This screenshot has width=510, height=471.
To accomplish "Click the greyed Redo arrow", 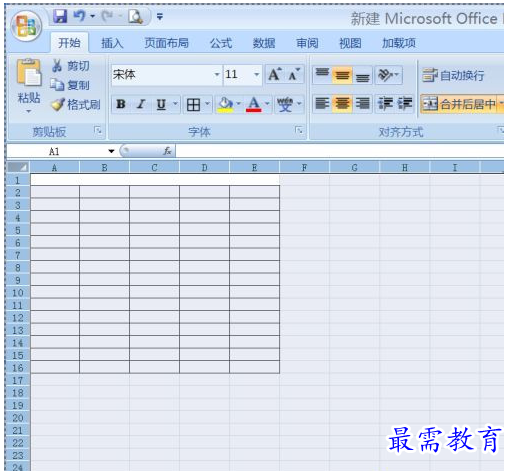I will pos(107,16).
